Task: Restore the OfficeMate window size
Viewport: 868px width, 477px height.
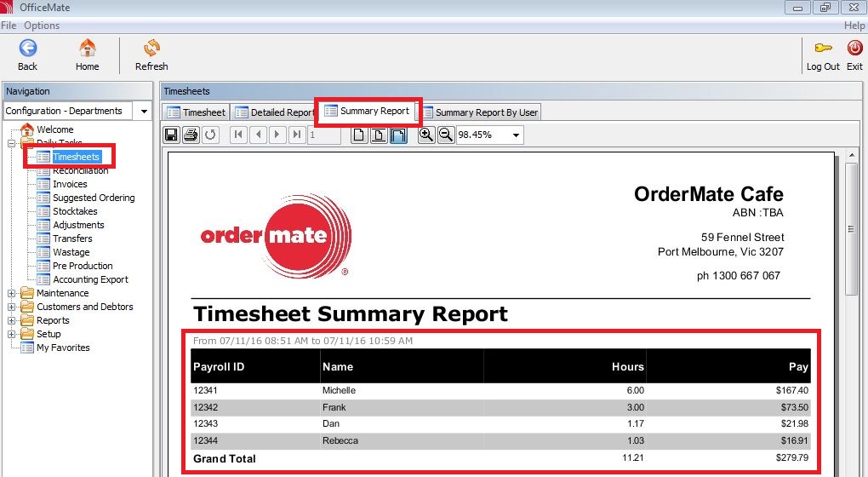Action: (x=825, y=8)
